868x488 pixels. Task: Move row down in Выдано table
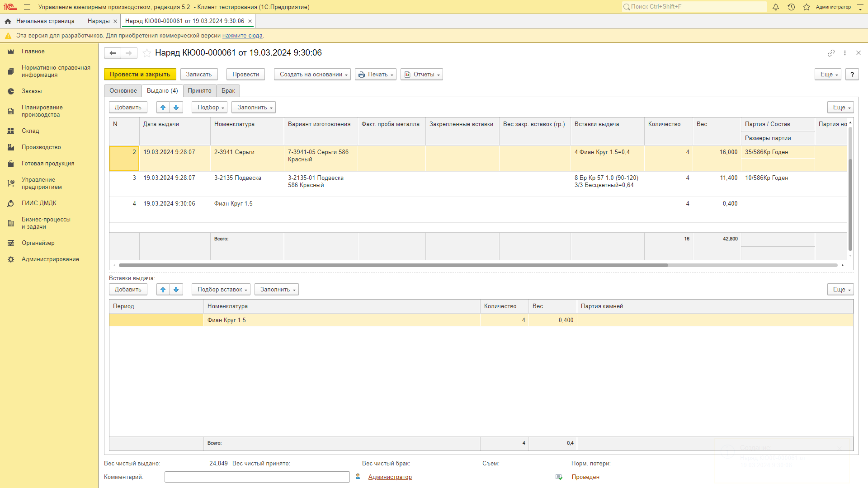click(x=176, y=108)
